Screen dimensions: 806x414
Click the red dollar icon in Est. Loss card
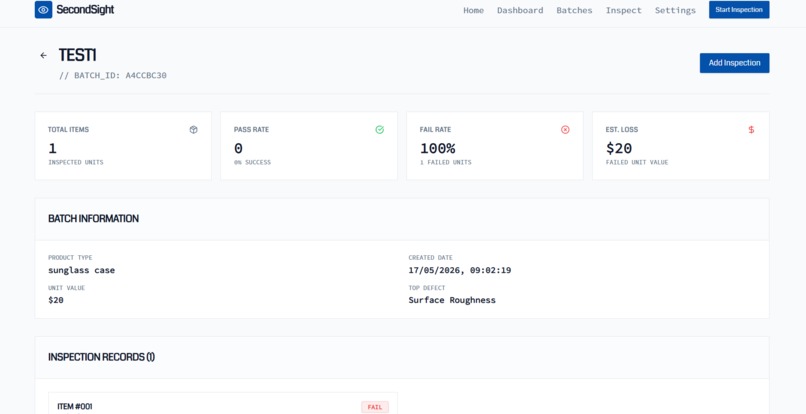(751, 130)
